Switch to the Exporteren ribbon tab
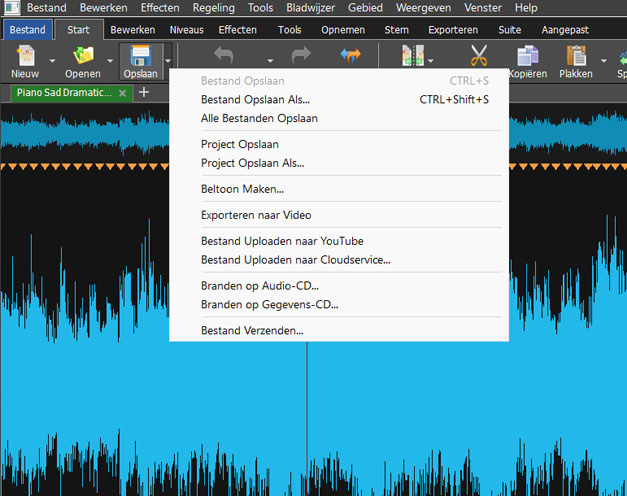 [x=453, y=30]
